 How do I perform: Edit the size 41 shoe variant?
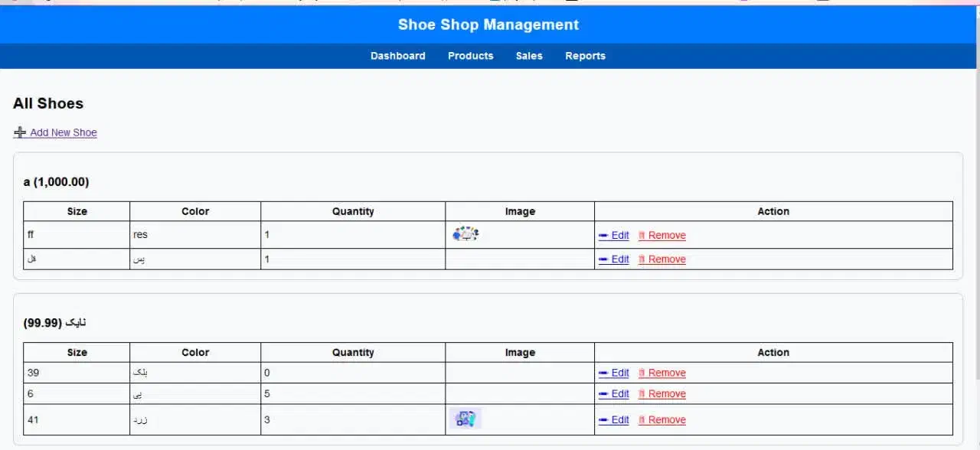613,419
